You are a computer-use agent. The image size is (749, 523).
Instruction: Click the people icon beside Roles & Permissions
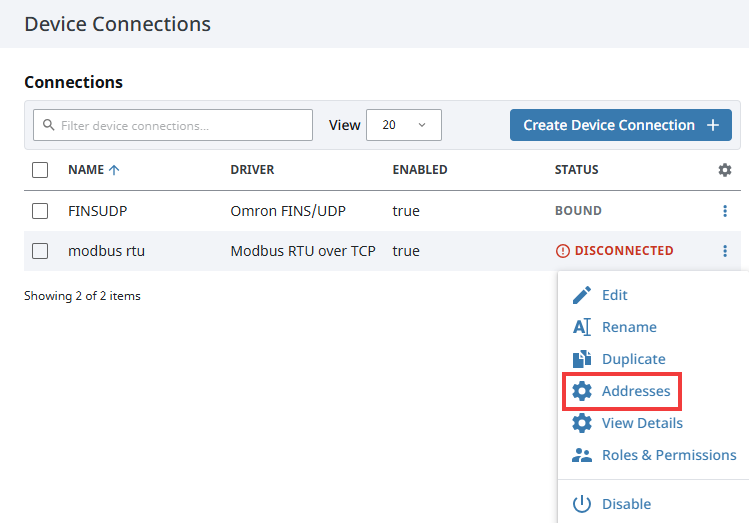pos(581,455)
